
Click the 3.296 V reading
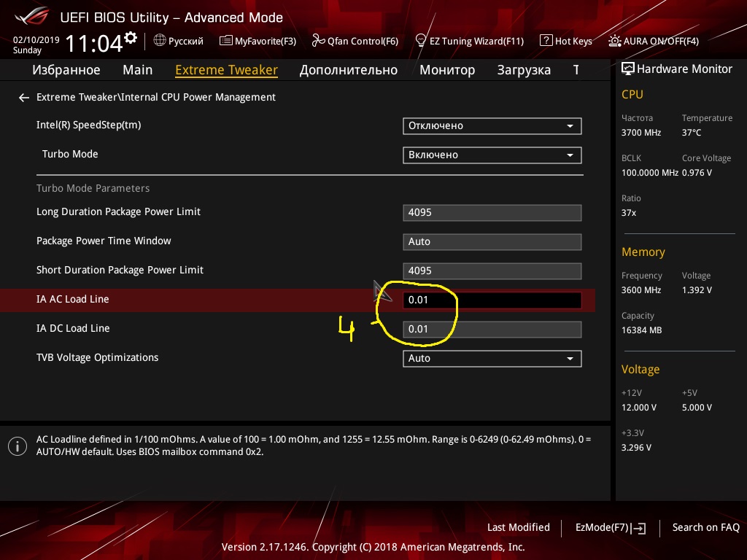pos(636,448)
